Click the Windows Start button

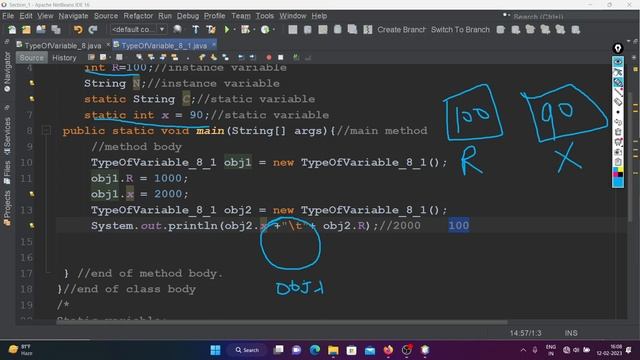point(216,350)
